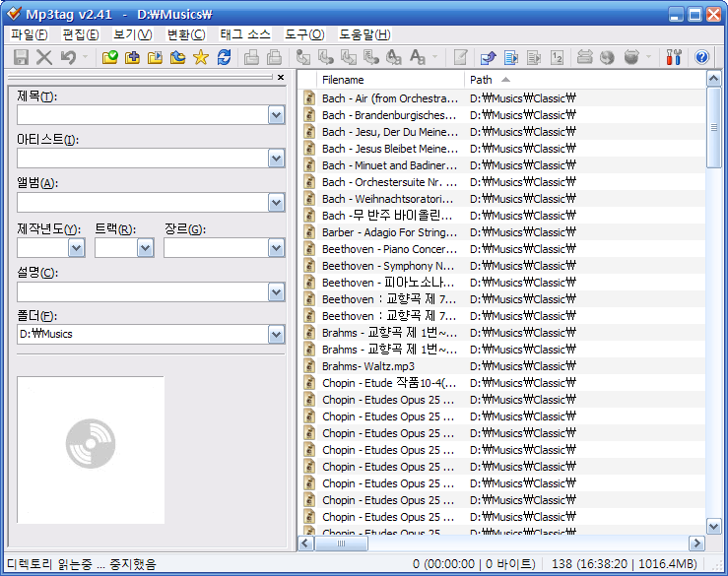Open Options with the tools icon
728x576 pixels.
click(674, 57)
